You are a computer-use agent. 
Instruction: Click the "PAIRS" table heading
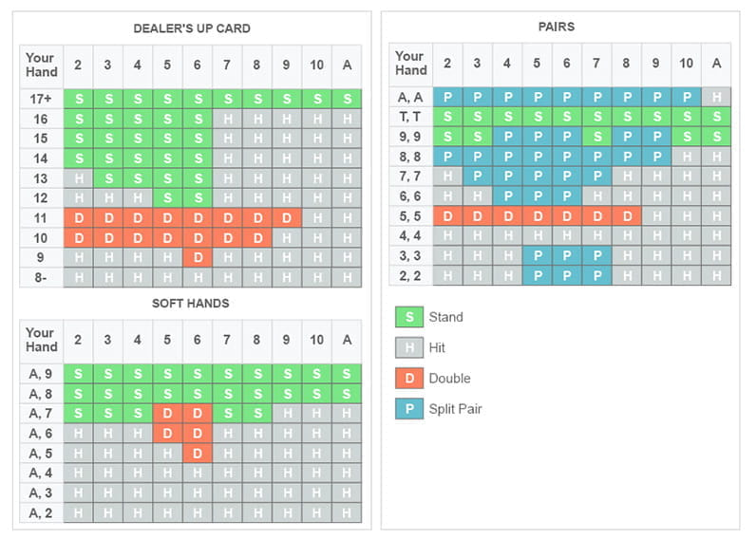tap(556, 26)
